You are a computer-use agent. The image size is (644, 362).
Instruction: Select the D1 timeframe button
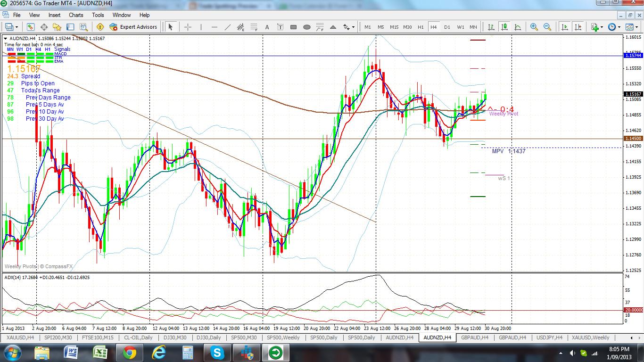pyautogui.click(x=446, y=27)
